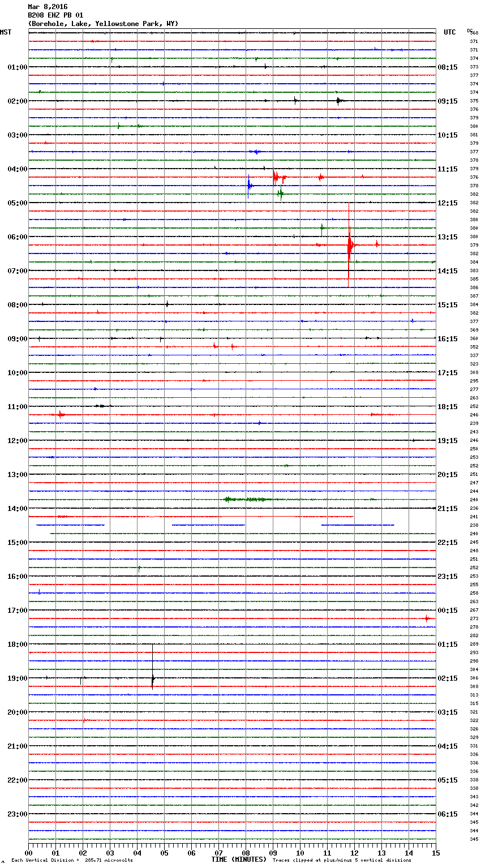Click the "15:15" UTC time label
The image size is (481, 868).
[448, 305]
